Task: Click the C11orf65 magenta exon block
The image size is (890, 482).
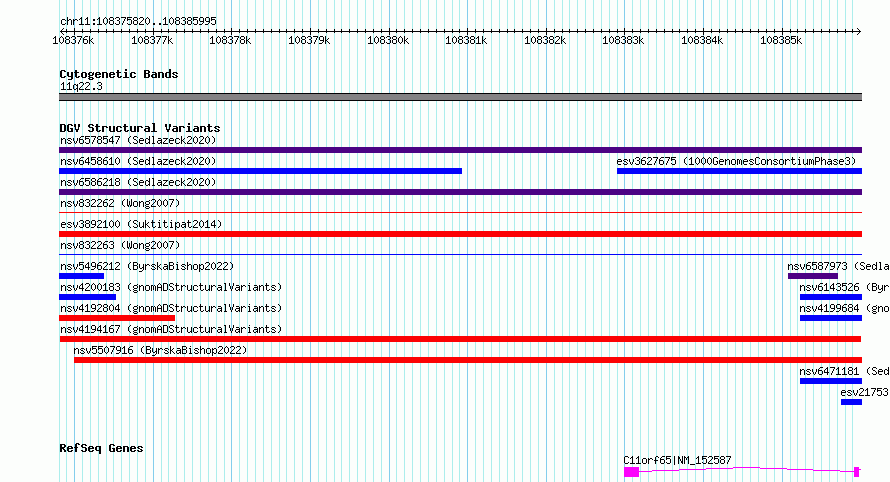Action: coord(631,472)
